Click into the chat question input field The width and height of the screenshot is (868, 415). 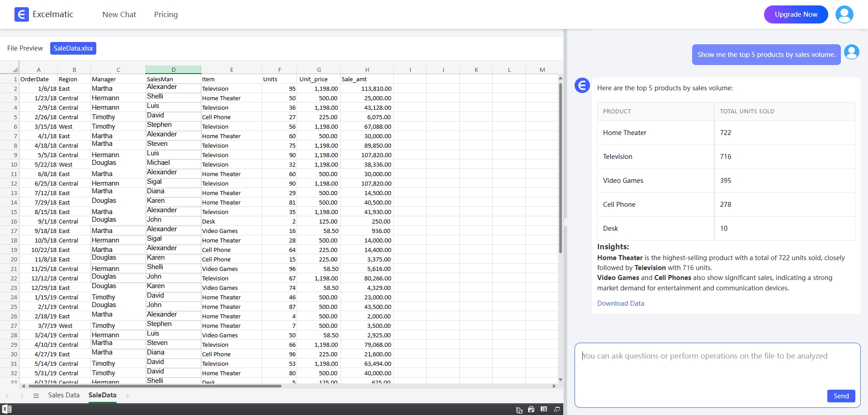(x=717, y=366)
